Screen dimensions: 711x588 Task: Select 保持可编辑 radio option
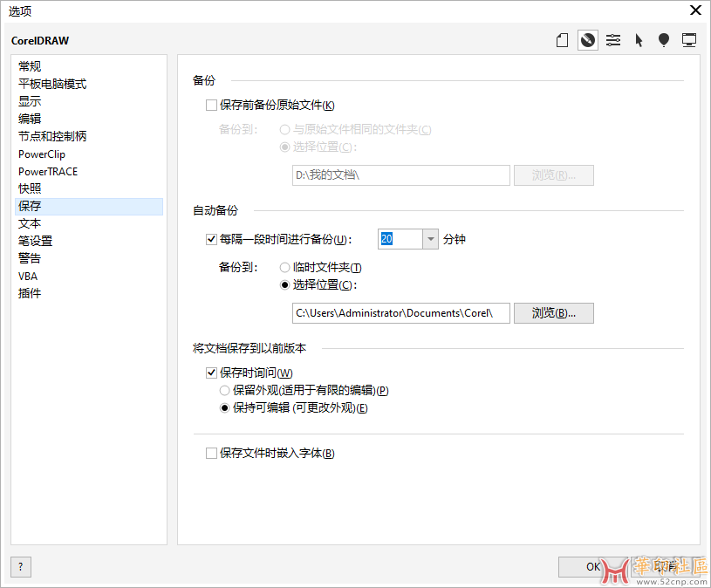[x=224, y=408]
